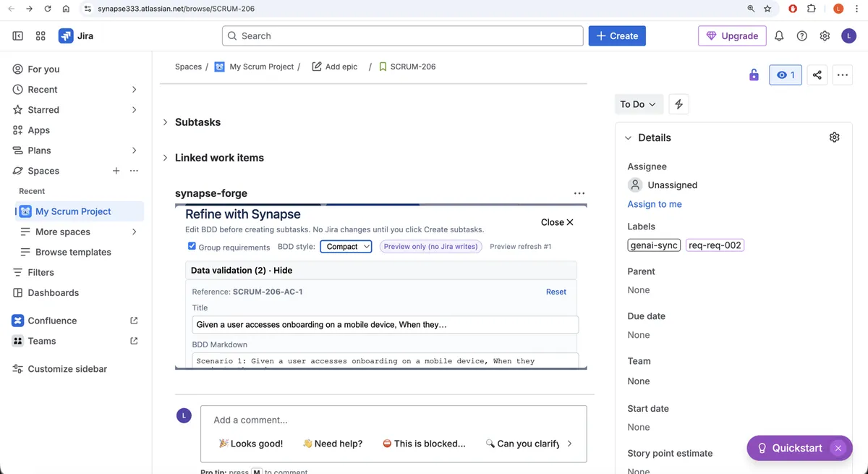
Task: Open browser extensions puzzle icon
Action: point(811,9)
